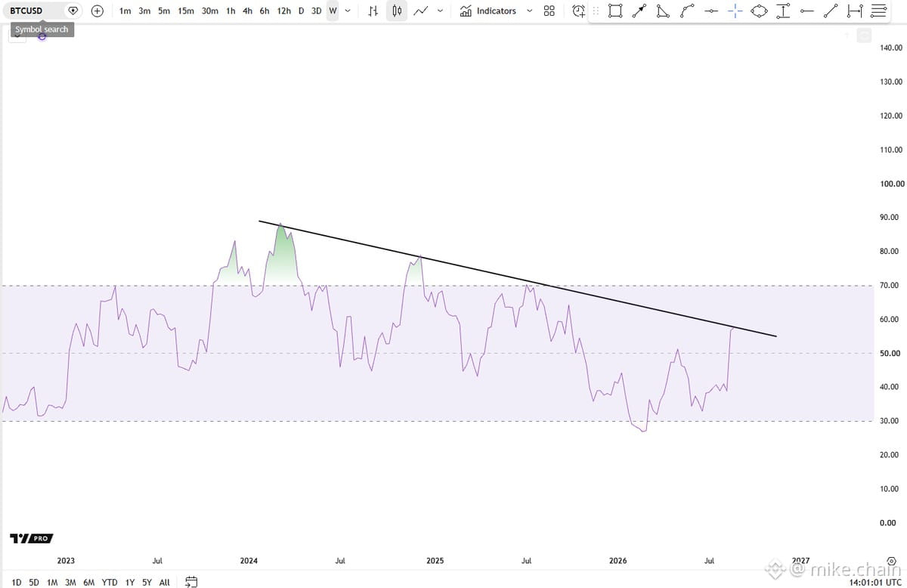907x588 pixels.
Task: Expand the timeframe interval dropdown arrow
Action: (x=348, y=11)
